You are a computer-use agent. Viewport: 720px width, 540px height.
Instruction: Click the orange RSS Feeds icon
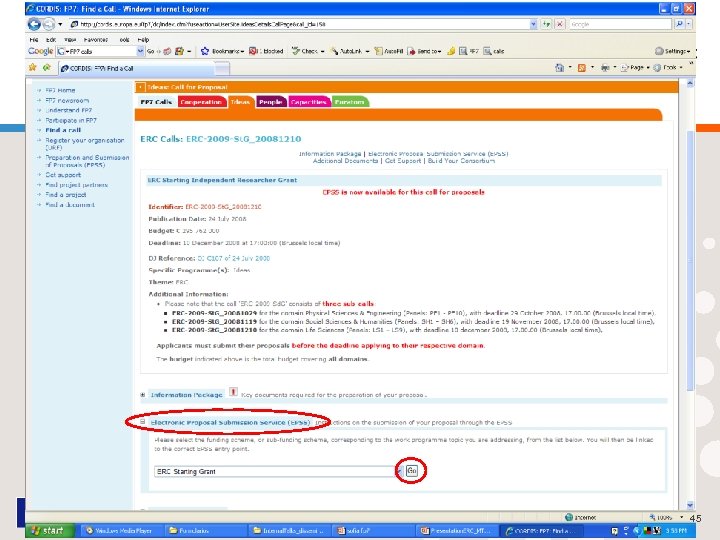click(x=582, y=68)
